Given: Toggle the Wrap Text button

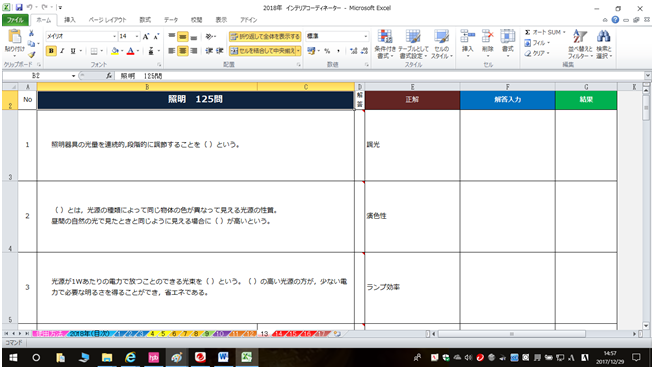Looking at the screenshot, I should pyautogui.click(x=265, y=37).
